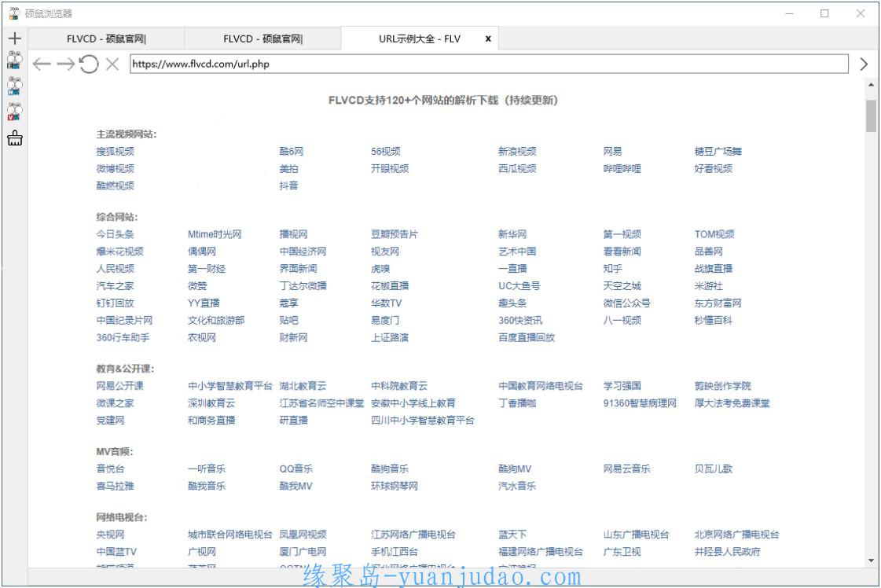
Task: Open the 哔哩哔哩 link
Action: 622,169
